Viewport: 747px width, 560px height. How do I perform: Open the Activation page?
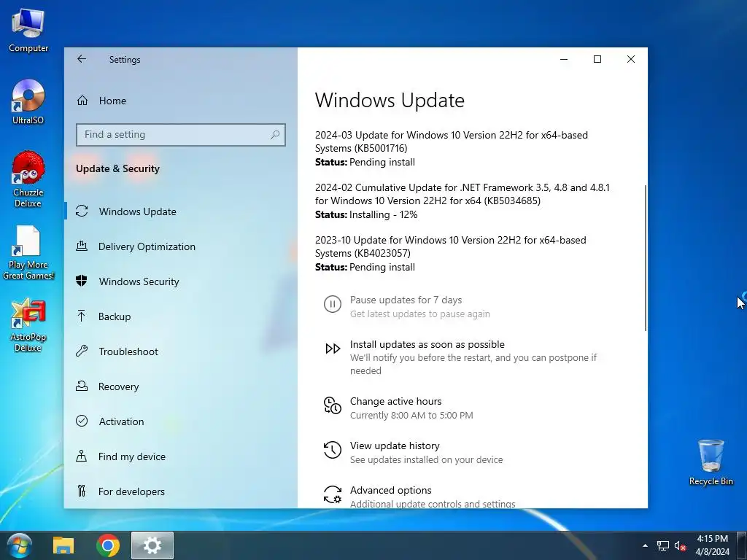pos(181,421)
